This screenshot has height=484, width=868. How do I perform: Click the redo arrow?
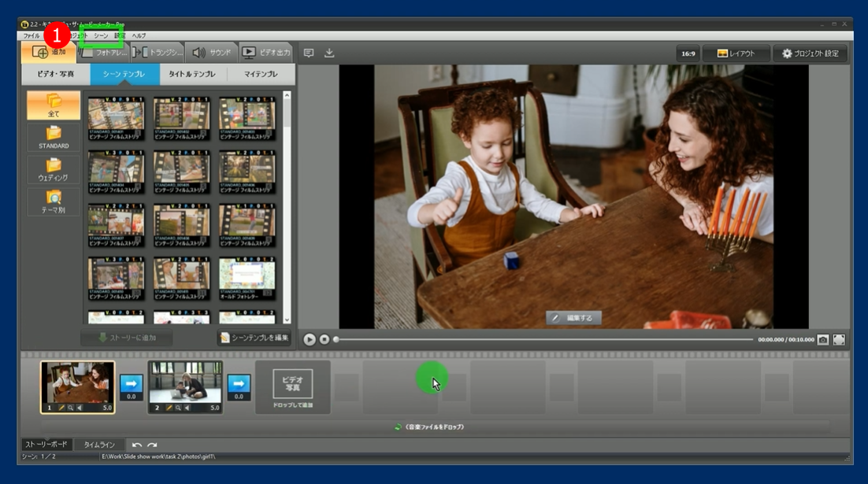[151, 445]
